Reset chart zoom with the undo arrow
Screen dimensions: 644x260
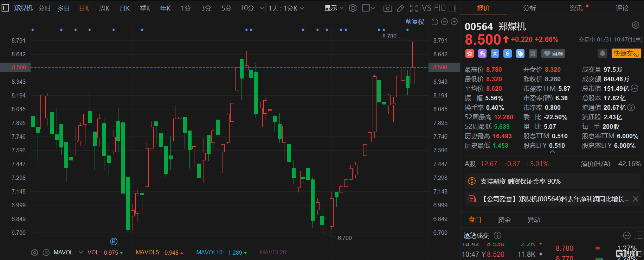434,22
